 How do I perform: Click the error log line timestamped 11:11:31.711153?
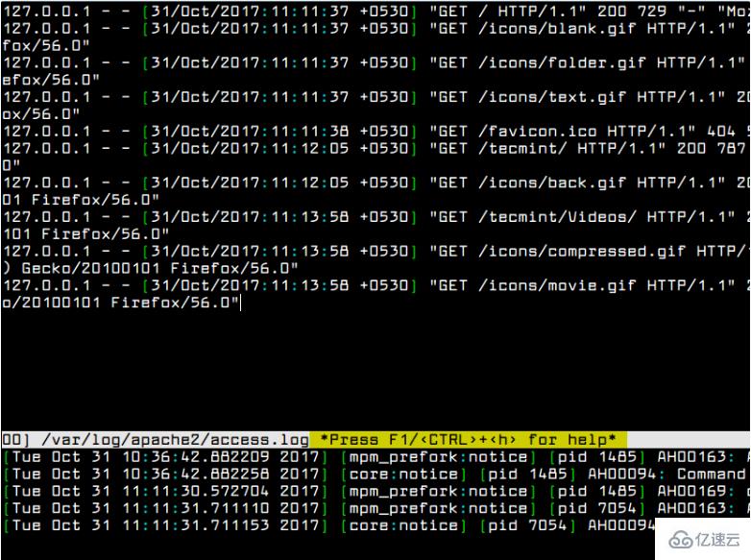(328, 525)
